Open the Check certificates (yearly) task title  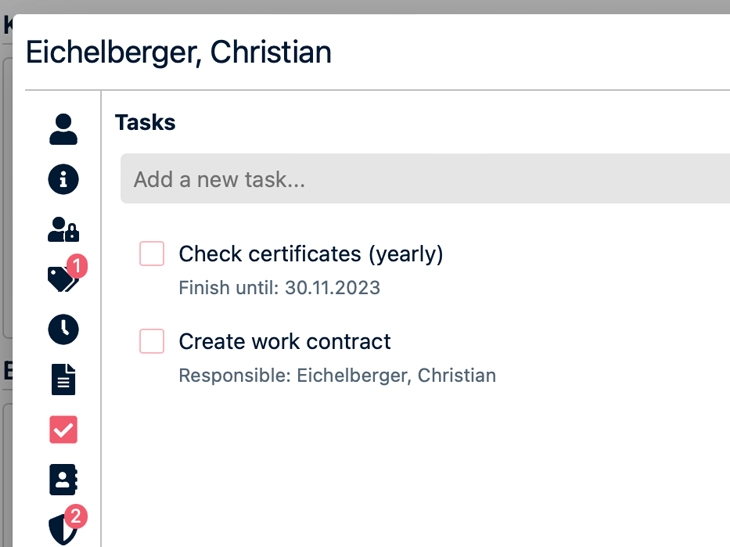point(310,254)
